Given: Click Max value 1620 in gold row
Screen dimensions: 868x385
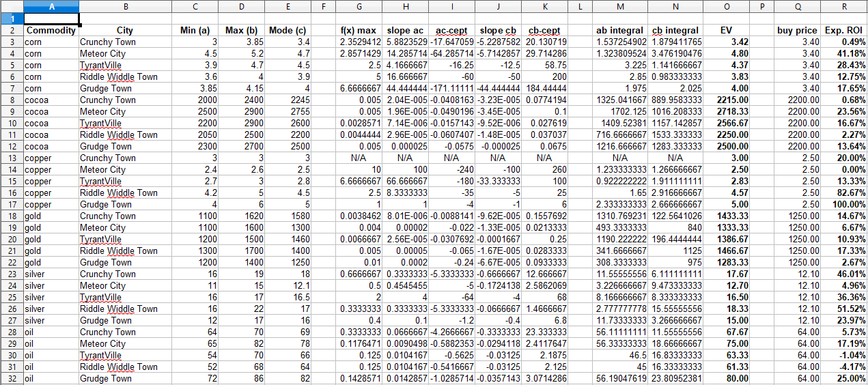Looking at the screenshot, I should (242, 216).
